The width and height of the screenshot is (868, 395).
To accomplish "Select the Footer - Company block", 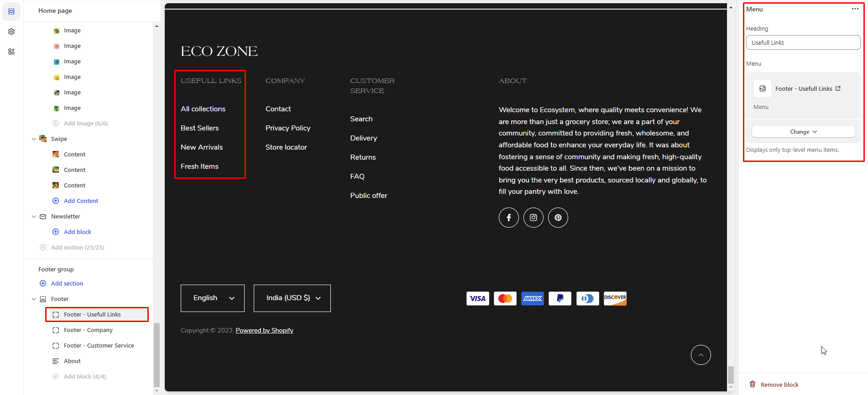I will pyautogui.click(x=88, y=330).
